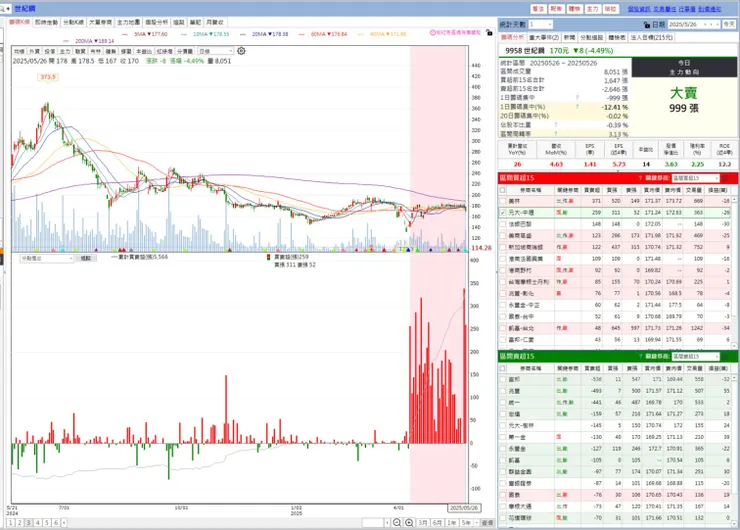The height and width of the screenshot is (530, 740).
Task: Untick the checked 元大 broker row checkbox
Action: tap(503, 213)
